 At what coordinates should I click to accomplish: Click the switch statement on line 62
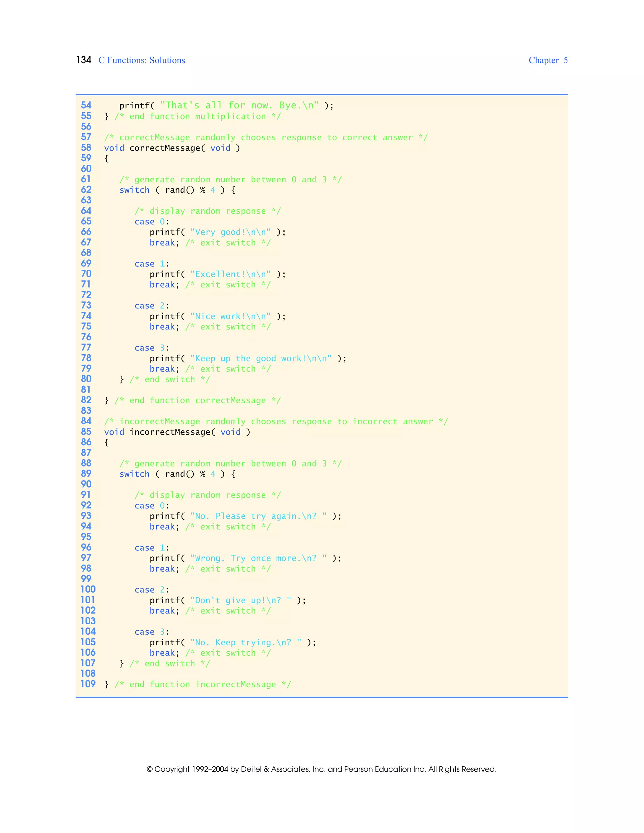[x=177, y=190]
